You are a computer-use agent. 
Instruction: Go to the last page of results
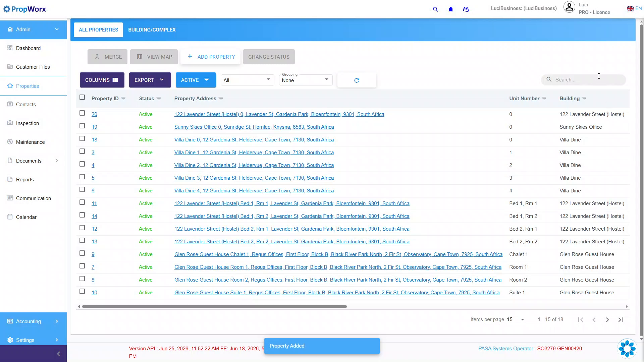point(621,320)
